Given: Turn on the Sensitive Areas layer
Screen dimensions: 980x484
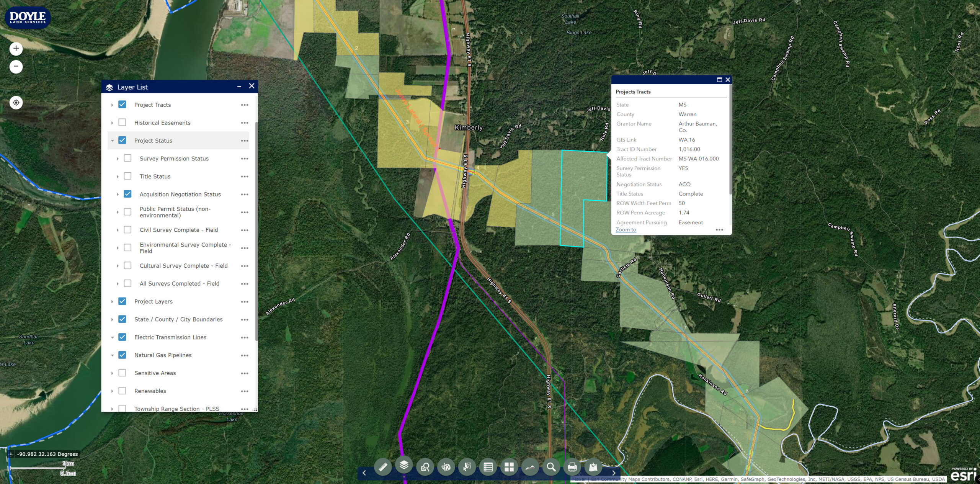Looking at the screenshot, I should pyautogui.click(x=122, y=373).
